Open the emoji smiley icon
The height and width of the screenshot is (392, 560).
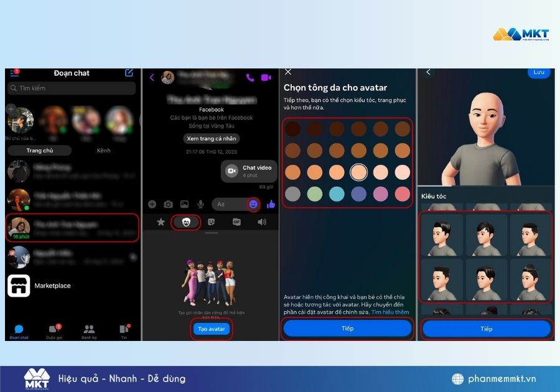pyautogui.click(x=253, y=204)
